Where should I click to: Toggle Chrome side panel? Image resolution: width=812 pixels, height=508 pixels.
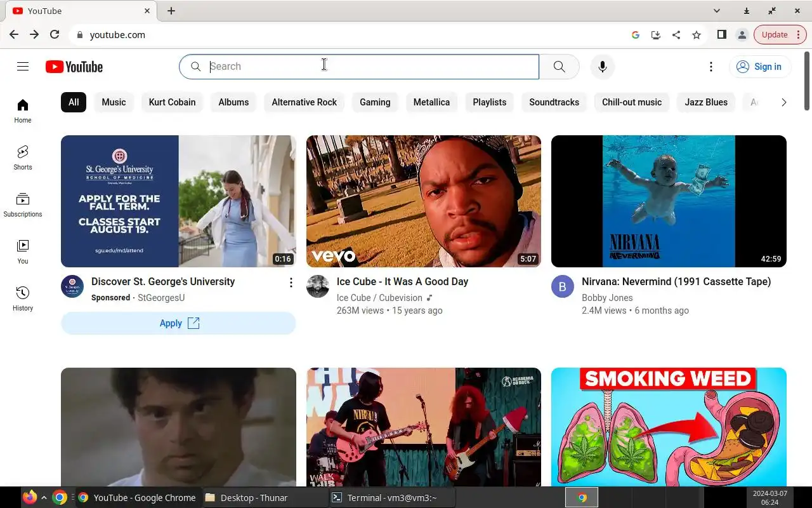722,35
